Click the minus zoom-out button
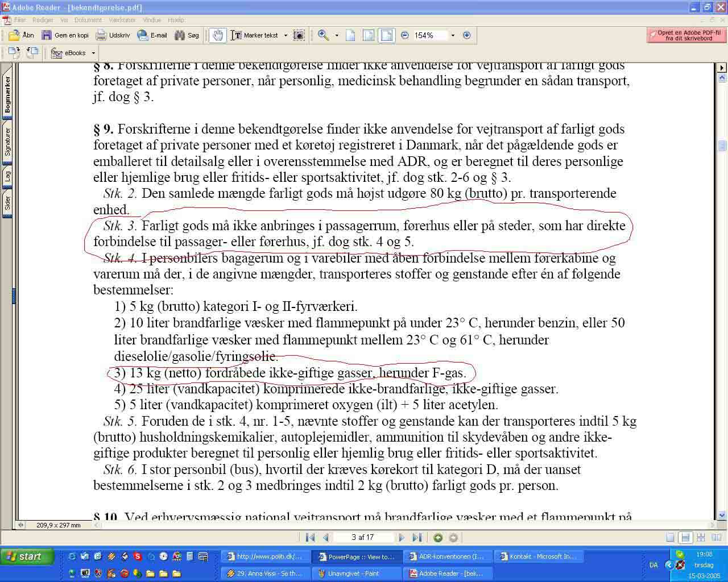 pyautogui.click(x=405, y=35)
